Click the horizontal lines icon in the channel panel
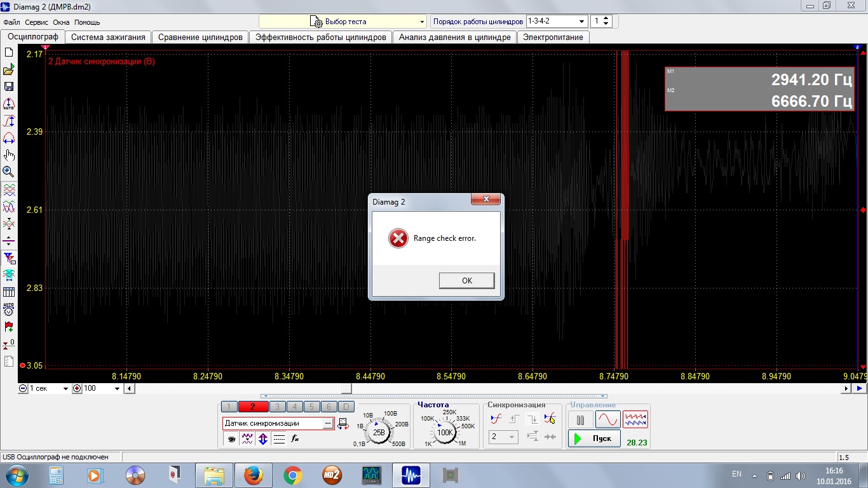 279,438
